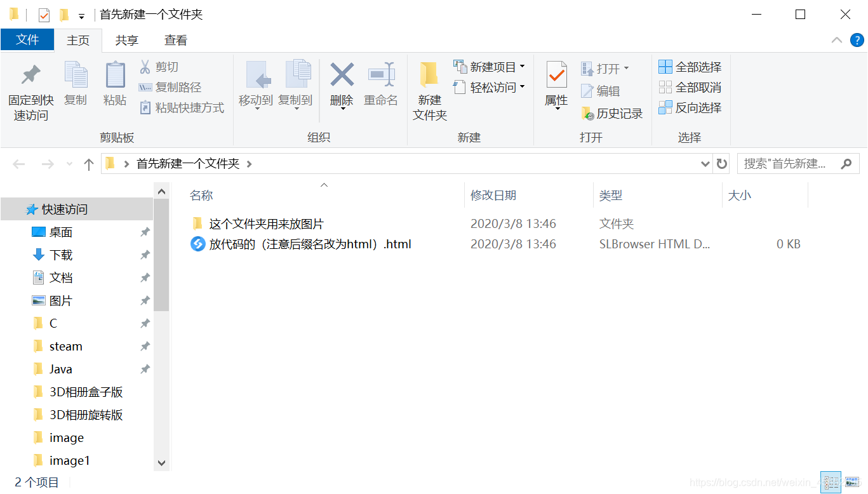Open the New item (新建项目) dropdown
The height and width of the screenshot is (494, 868).
[490, 67]
